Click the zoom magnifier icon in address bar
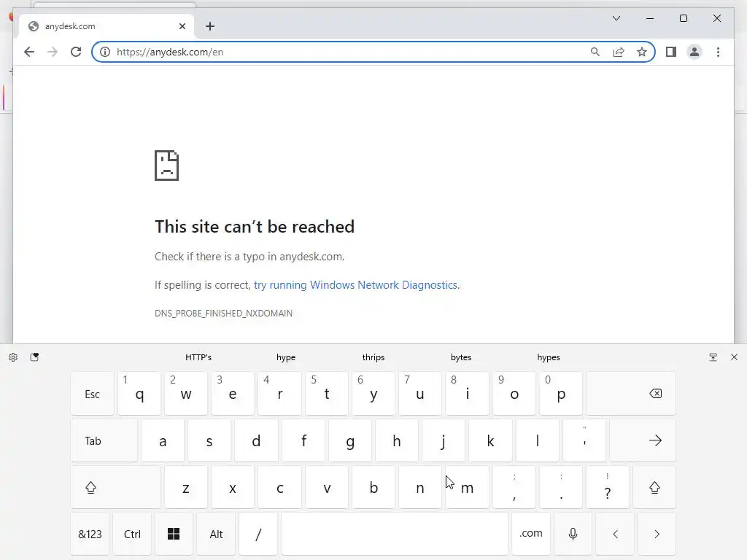Viewport: 747px width, 560px height. point(595,52)
